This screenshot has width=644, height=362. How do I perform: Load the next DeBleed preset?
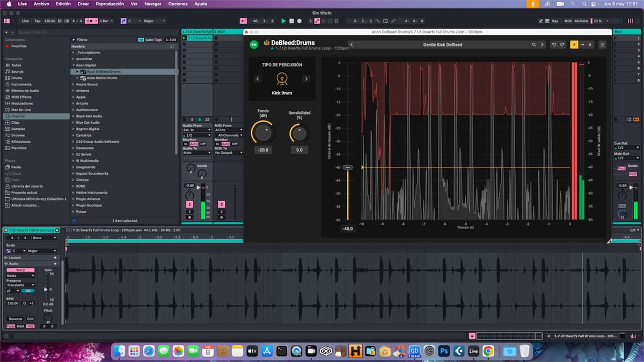pos(543,45)
